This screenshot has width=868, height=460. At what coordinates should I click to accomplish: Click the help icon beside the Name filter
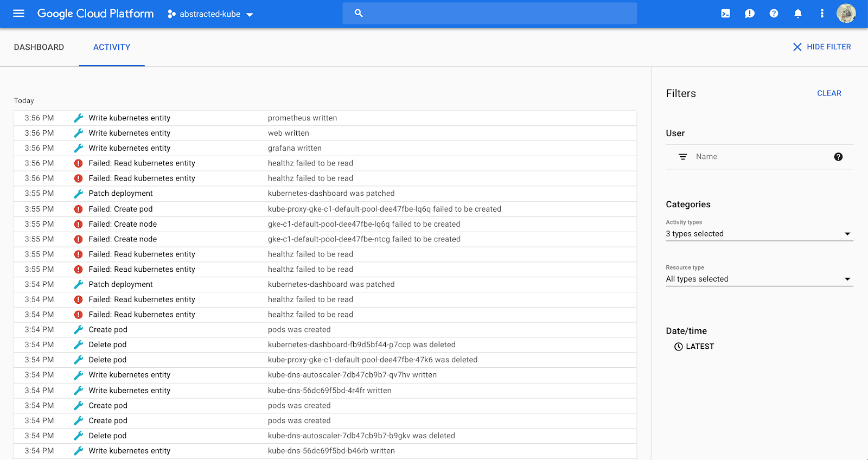click(x=838, y=157)
